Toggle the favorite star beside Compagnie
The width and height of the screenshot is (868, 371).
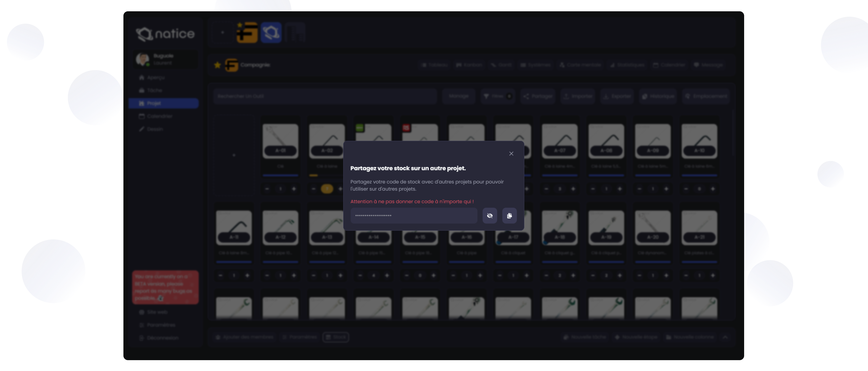[217, 65]
